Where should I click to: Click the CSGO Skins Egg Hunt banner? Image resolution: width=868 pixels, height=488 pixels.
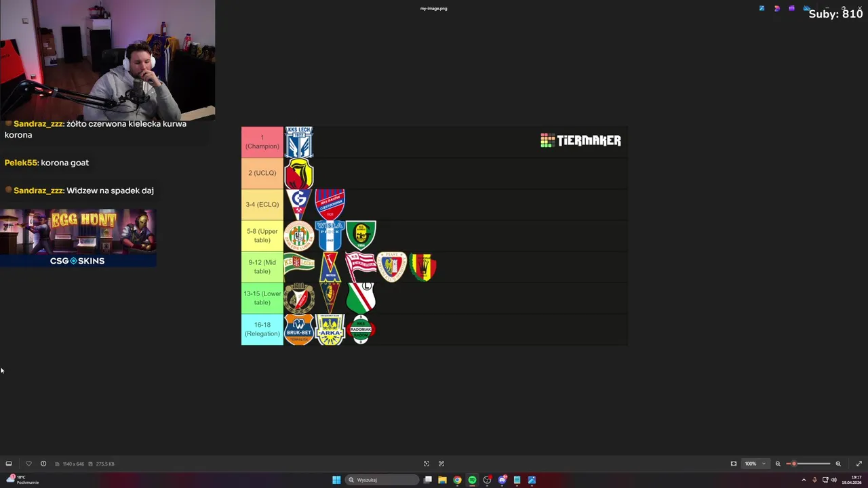click(78, 237)
